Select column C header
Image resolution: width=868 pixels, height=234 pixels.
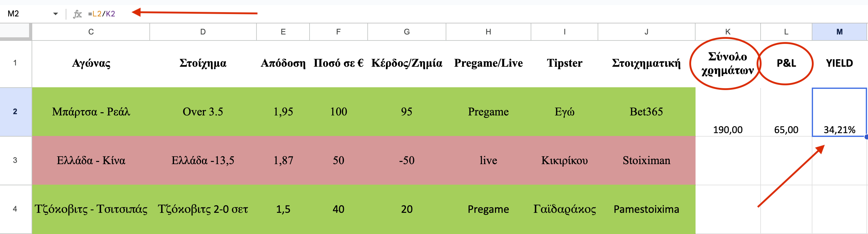(91, 32)
